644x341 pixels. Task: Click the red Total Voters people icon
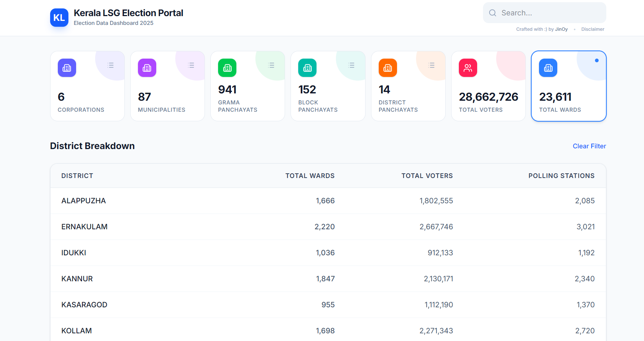click(468, 68)
